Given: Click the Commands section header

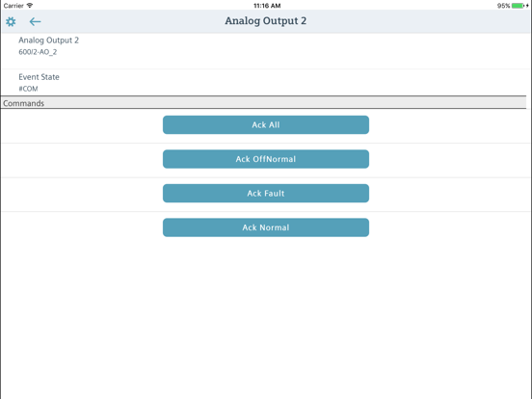Looking at the screenshot, I should [263, 103].
